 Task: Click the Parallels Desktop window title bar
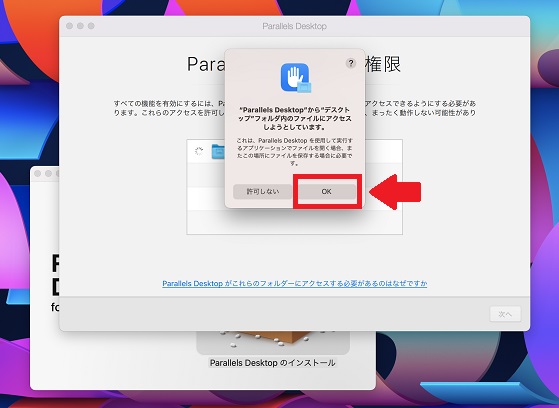tap(294, 26)
